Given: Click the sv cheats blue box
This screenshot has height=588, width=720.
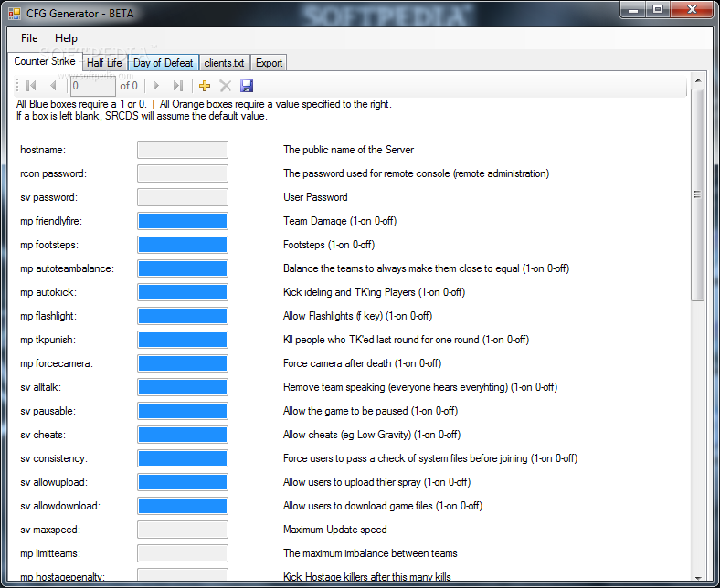Looking at the screenshot, I should point(183,435).
